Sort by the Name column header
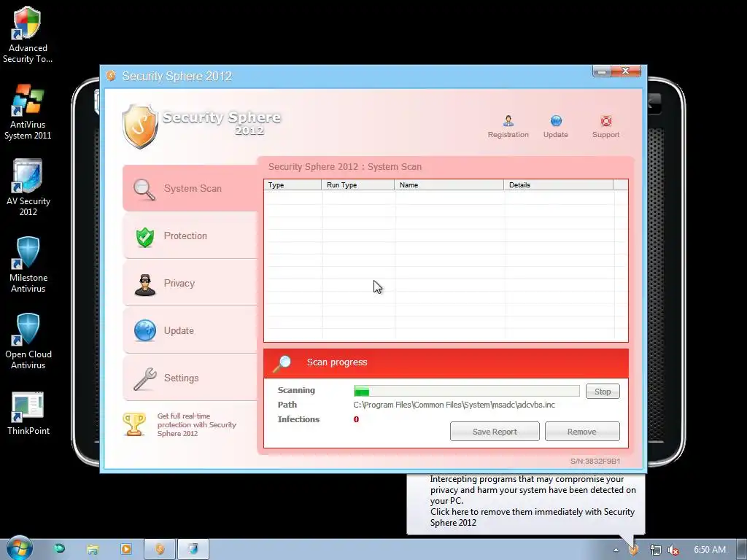The width and height of the screenshot is (747, 560). click(x=449, y=184)
